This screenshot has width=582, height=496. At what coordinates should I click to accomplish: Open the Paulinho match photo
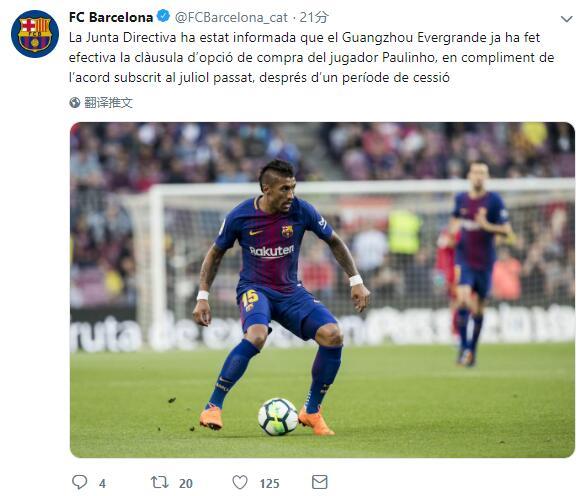[322, 290]
